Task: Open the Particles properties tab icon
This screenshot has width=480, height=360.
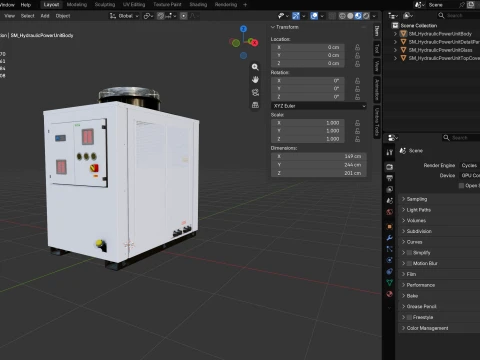Action: pyautogui.click(x=389, y=249)
